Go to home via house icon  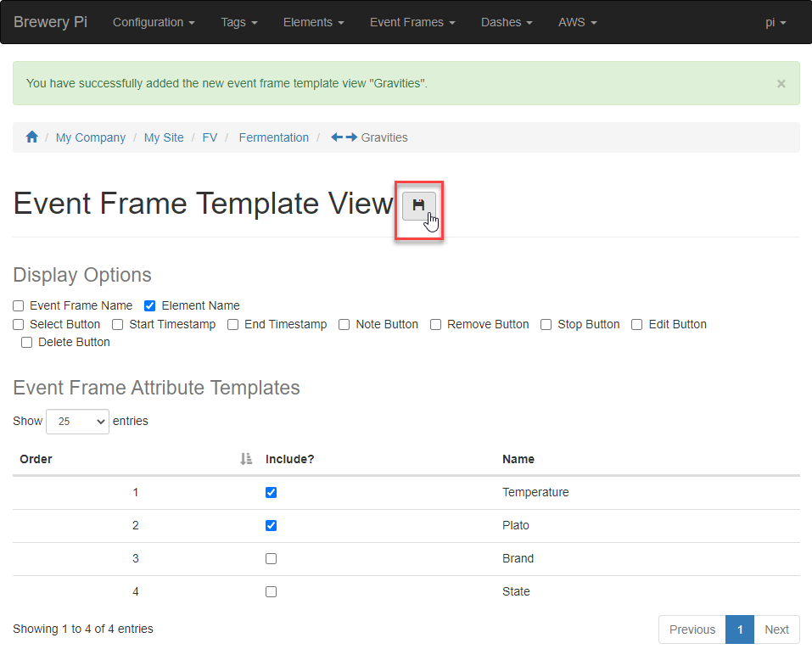32,137
